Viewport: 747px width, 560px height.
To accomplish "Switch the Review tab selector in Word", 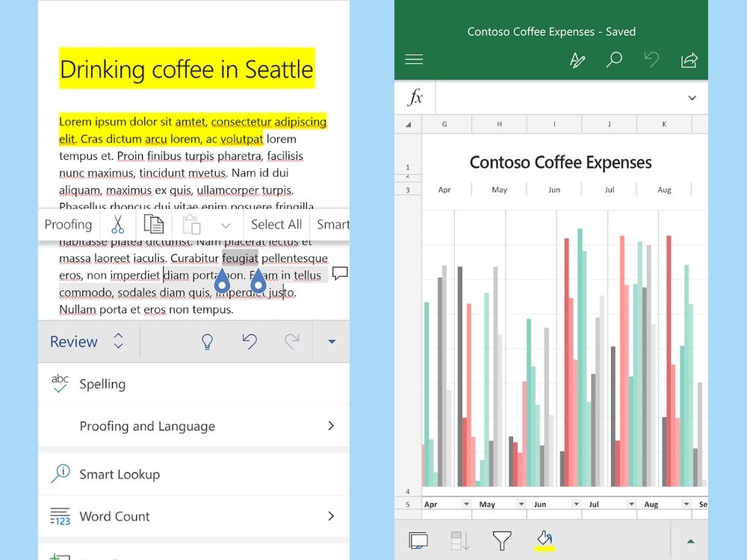I will coord(88,341).
